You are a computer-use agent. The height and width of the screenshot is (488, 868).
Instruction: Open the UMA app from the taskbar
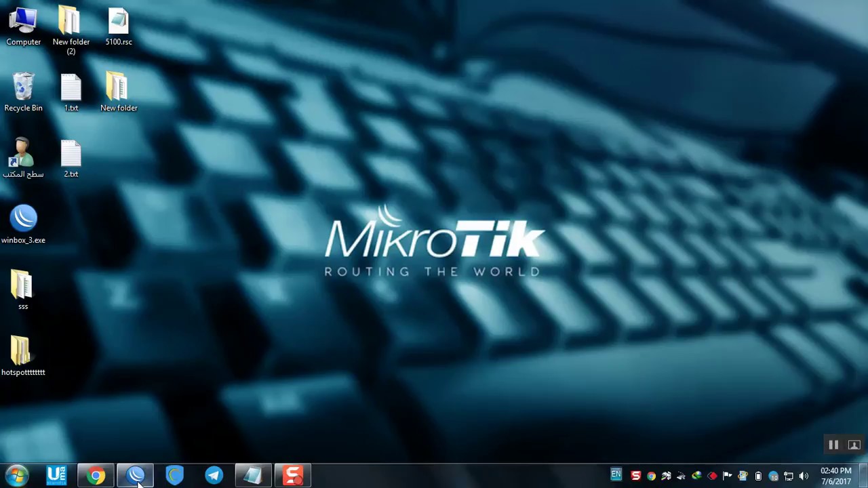(x=56, y=475)
